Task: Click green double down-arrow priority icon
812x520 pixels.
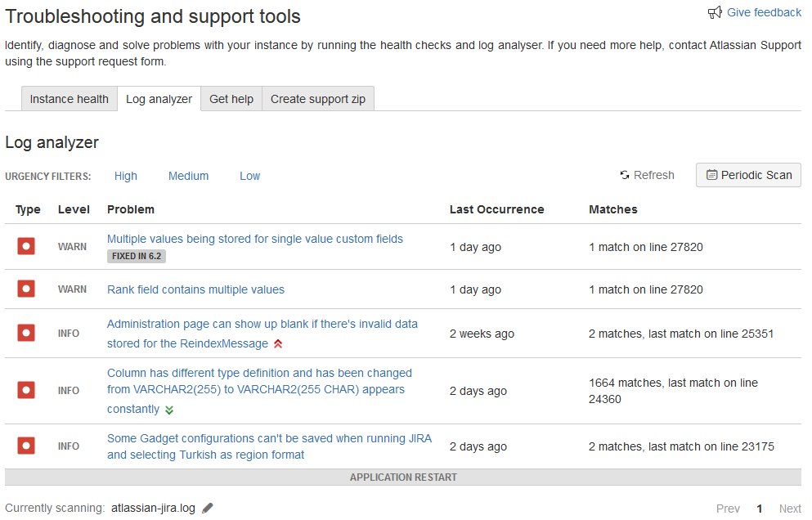Action: tap(169, 410)
